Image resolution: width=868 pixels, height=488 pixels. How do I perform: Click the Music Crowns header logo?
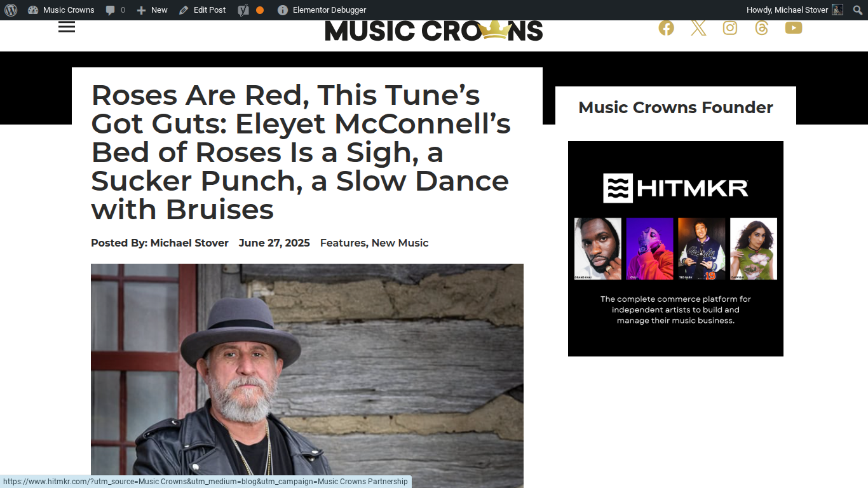(x=434, y=30)
